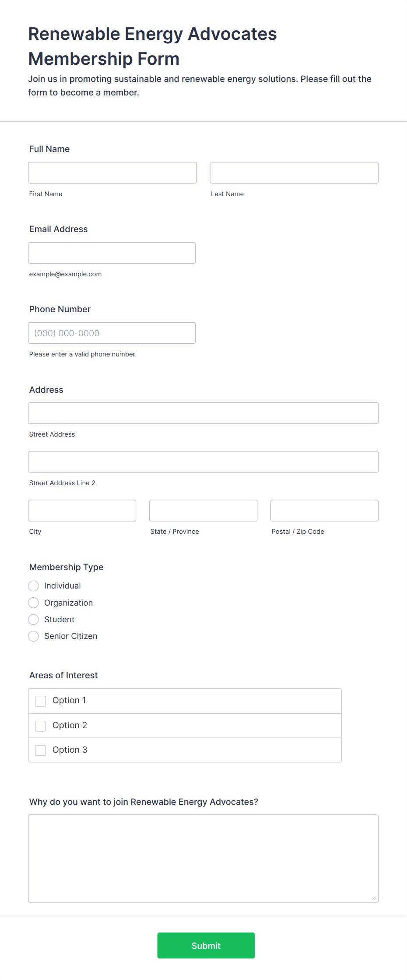The height and width of the screenshot is (980, 407).
Task: Choose the Individual membership radio button
Action: pos(34,586)
